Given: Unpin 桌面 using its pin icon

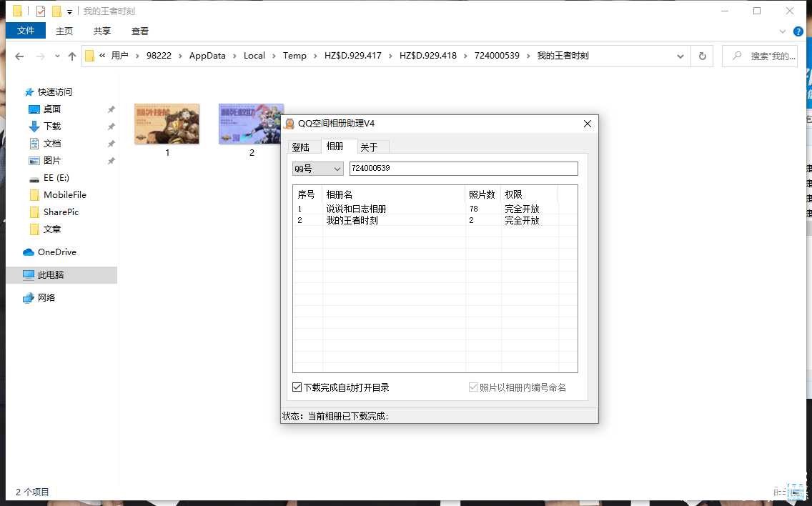Looking at the screenshot, I should (111, 109).
